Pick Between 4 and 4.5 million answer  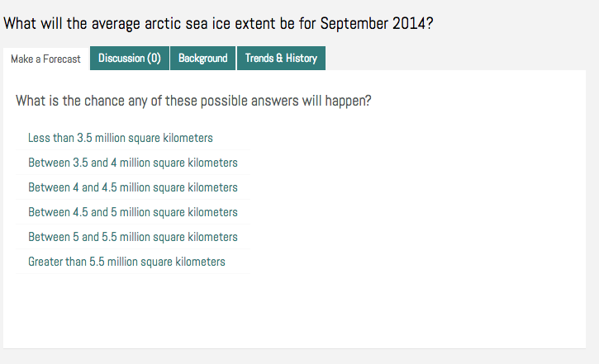click(x=133, y=187)
